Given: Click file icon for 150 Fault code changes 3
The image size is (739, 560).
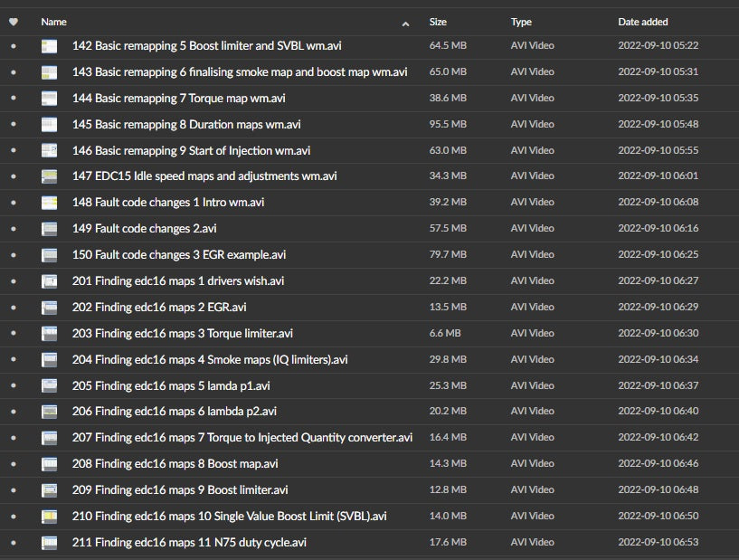Looking at the screenshot, I should click(x=49, y=255).
